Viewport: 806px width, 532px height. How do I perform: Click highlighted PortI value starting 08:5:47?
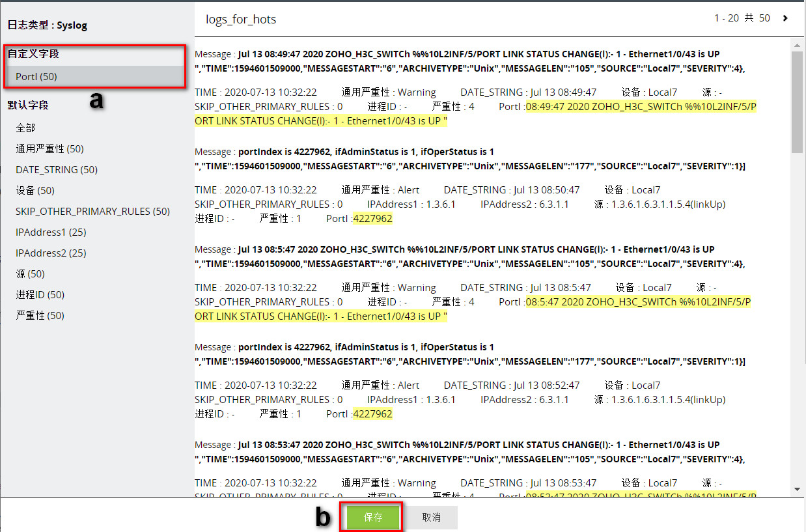click(x=473, y=309)
